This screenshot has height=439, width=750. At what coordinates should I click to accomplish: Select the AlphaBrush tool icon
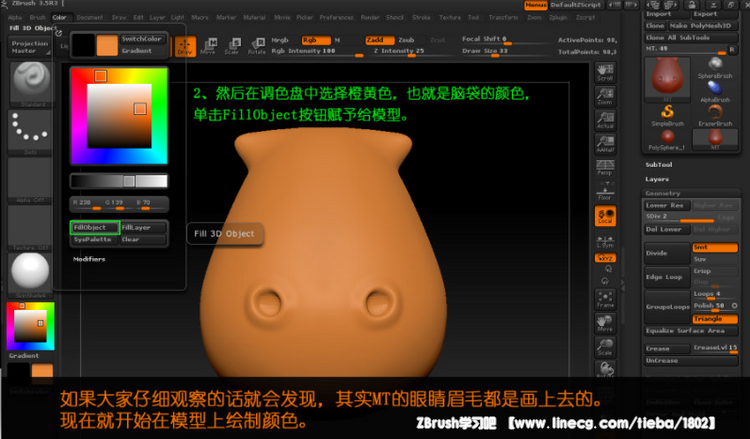715,91
